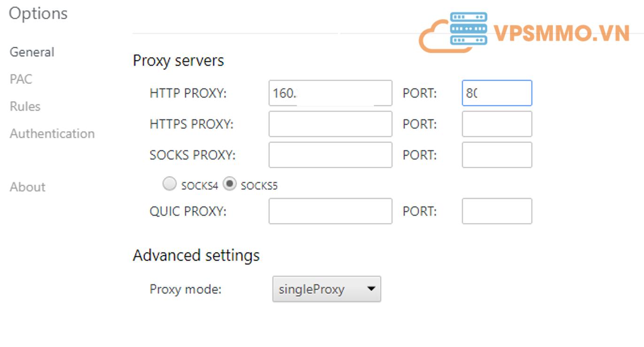
Task: Open the General settings section
Action: coord(32,52)
